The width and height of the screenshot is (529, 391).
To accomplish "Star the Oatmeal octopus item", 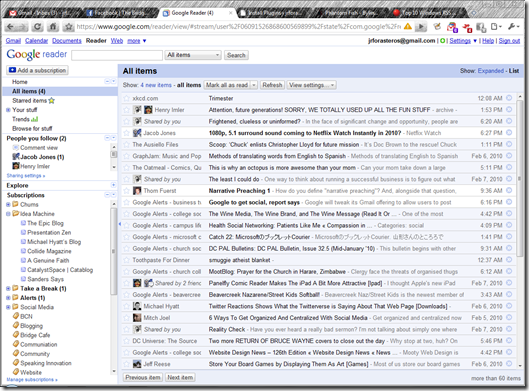I will point(127,168).
